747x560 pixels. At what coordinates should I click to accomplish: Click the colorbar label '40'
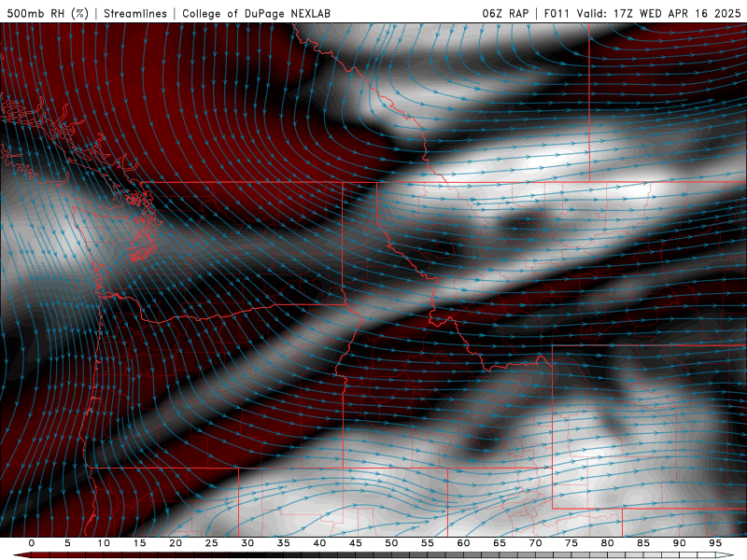(x=319, y=543)
